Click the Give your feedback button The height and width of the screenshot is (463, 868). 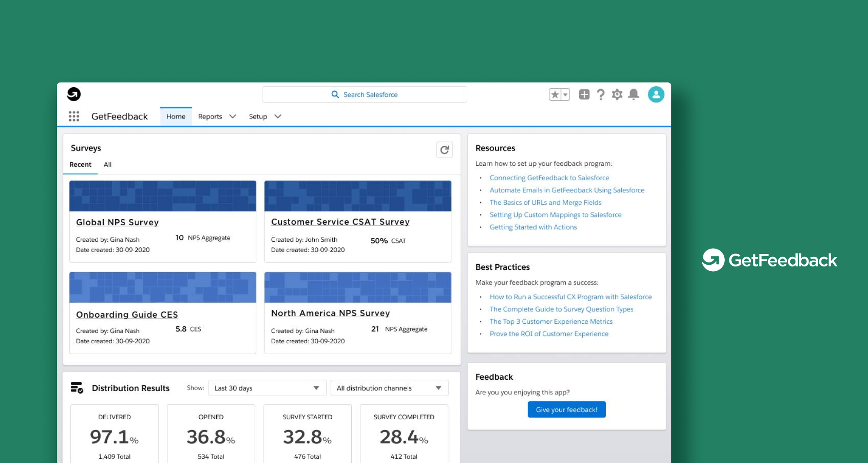[567, 409]
